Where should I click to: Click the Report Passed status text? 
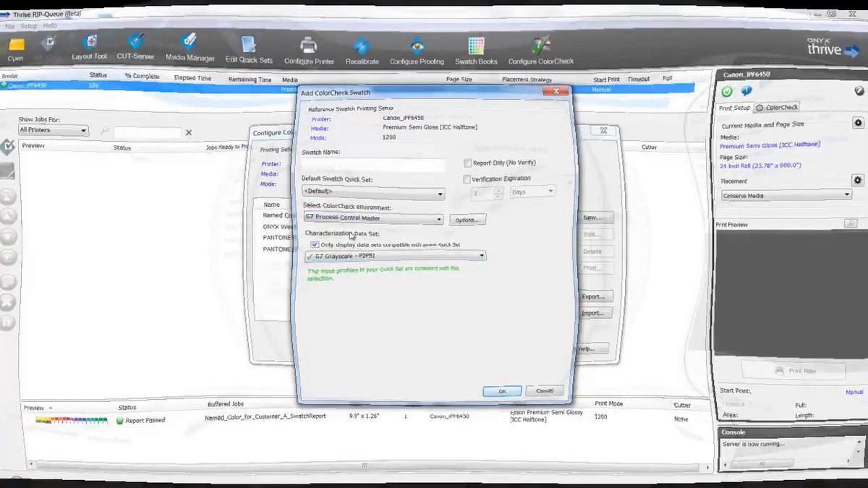pos(145,420)
